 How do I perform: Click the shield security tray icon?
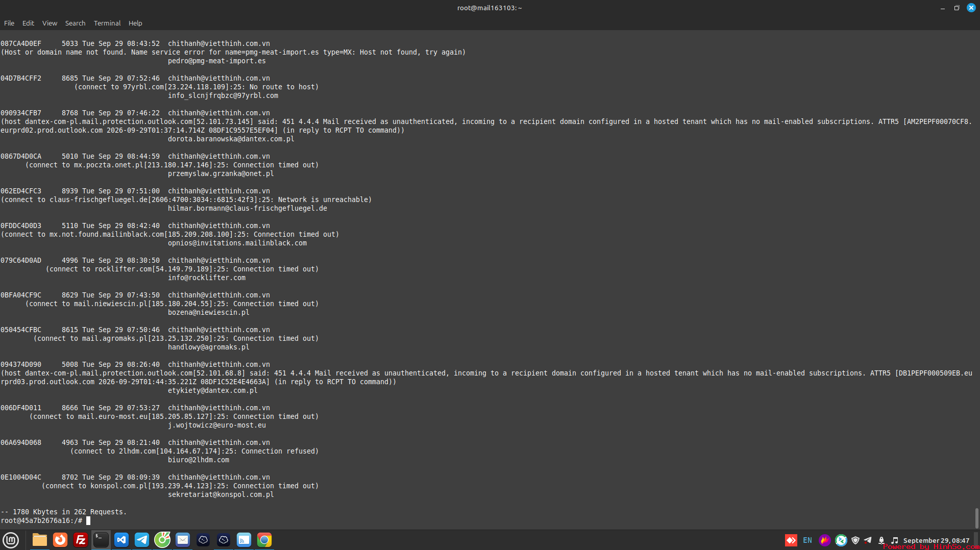tap(855, 540)
